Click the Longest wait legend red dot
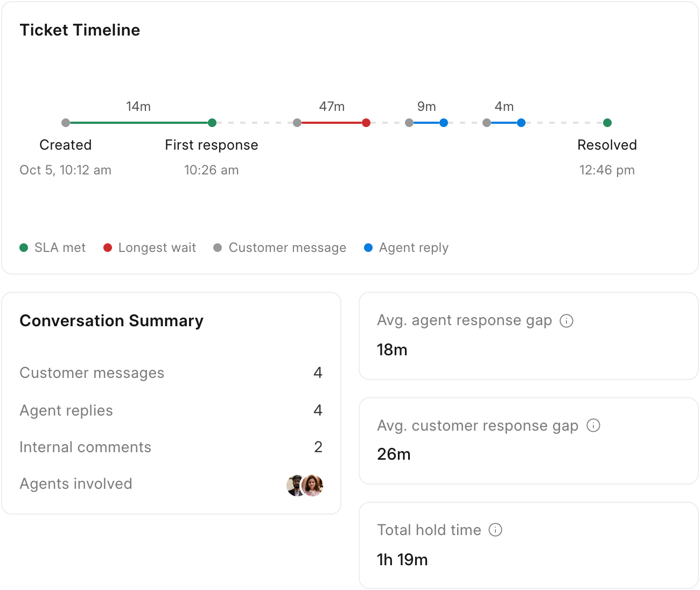Viewport: 700px width, 590px height. tap(108, 248)
